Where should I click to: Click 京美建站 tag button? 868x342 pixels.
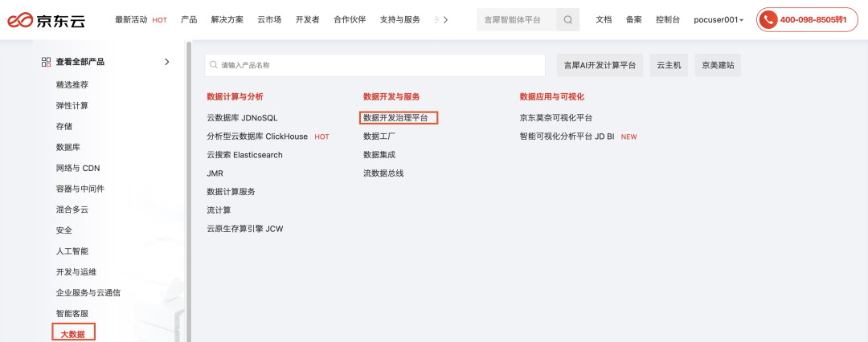click(718, 65)
